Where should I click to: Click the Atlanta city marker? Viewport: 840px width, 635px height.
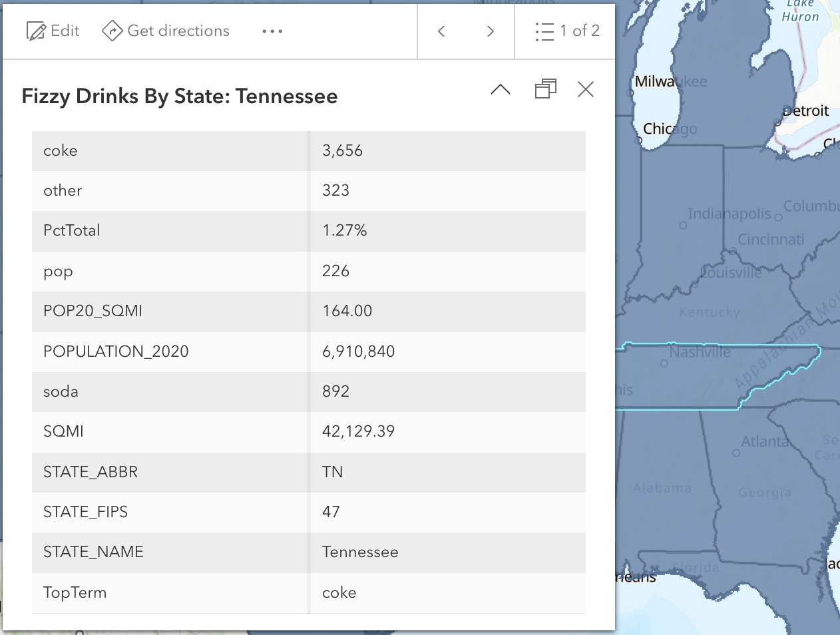coord(736,453)
